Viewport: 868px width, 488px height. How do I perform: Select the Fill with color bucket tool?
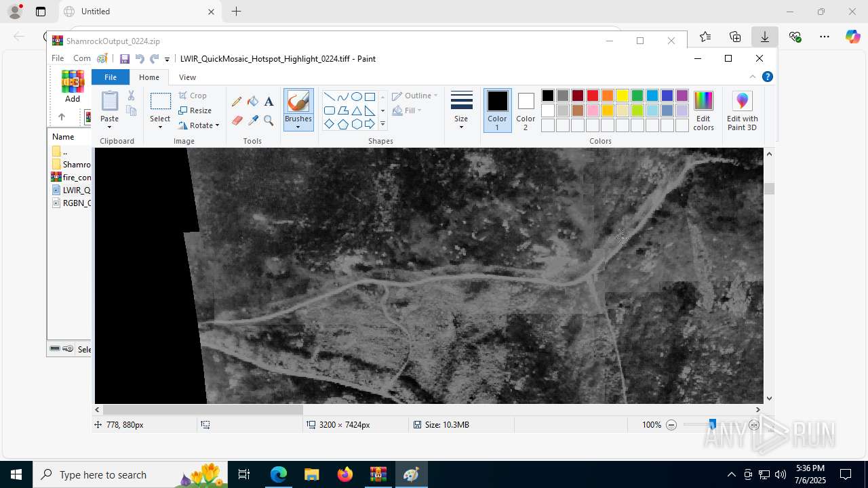pyautogui.click(x=253, y=102)
